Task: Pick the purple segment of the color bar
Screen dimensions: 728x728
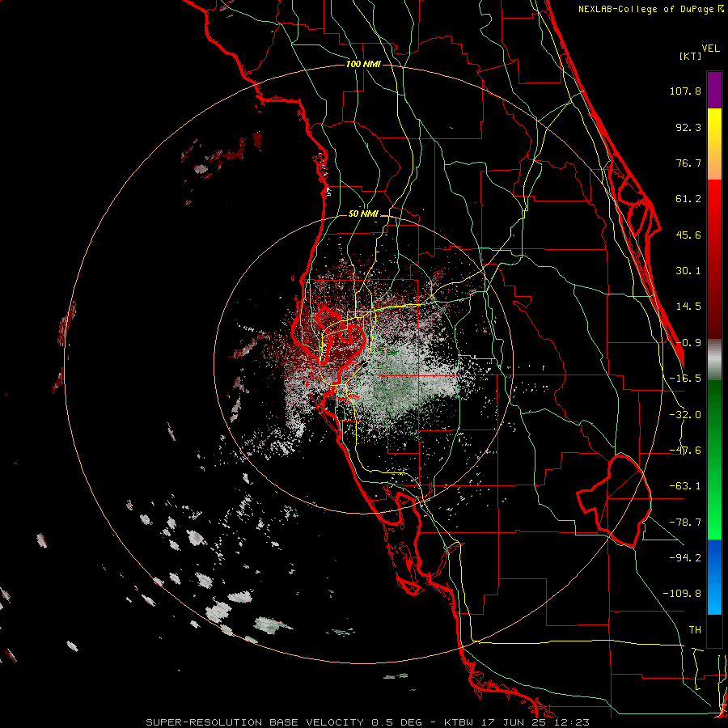Action: 714,90
